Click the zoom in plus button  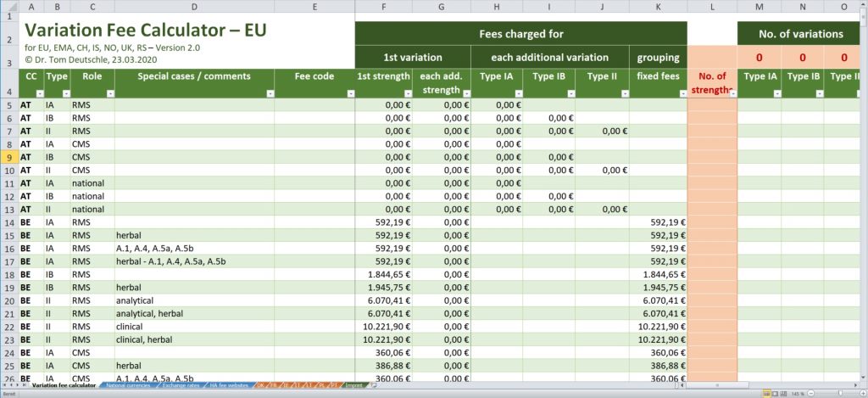coord(861,393)
